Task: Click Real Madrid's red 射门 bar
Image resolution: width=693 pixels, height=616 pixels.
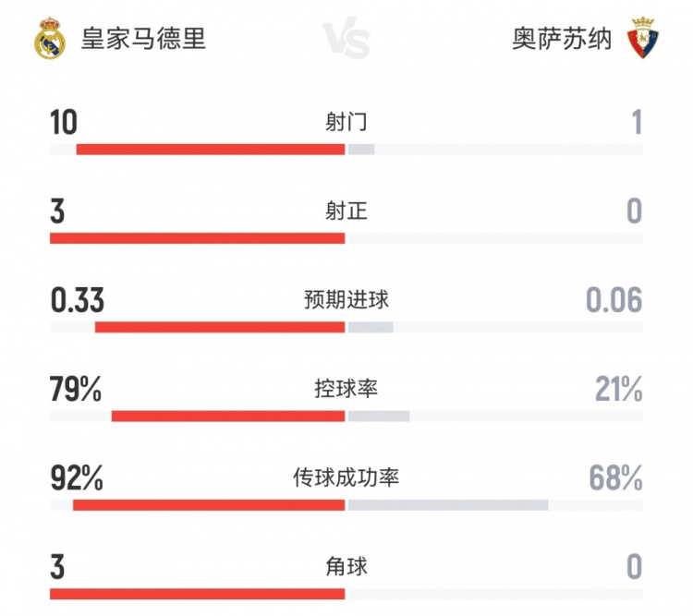Action: click(x=211, y=150)
